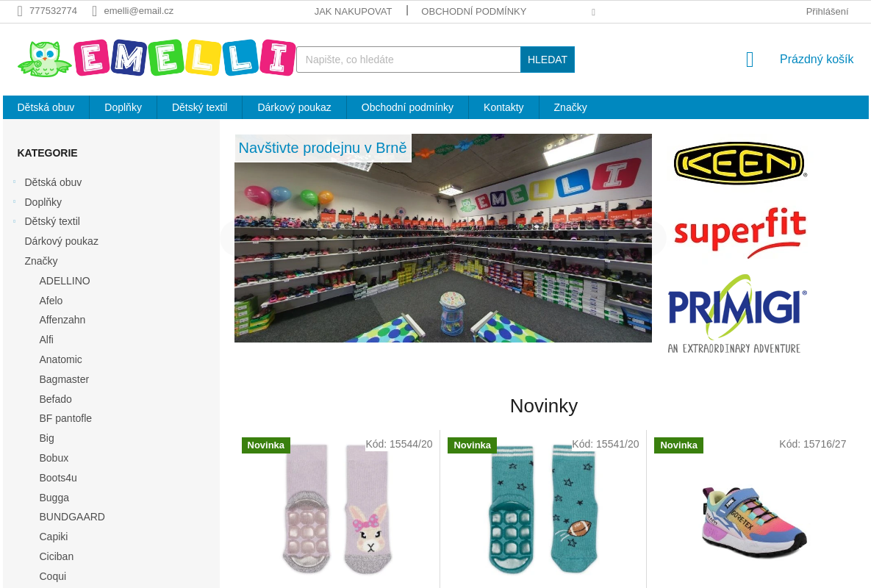The image size is (882, 588).
Task: Open Dárkový poukaz in navigation bar
Action: pyautogui.click(x=294, y=107)
